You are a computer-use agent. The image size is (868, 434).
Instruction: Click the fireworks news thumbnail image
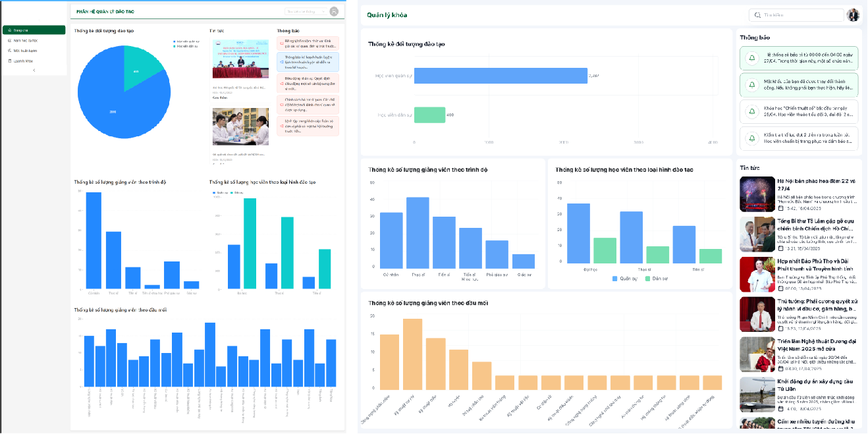pyautogui.click(x=757, y=194)
